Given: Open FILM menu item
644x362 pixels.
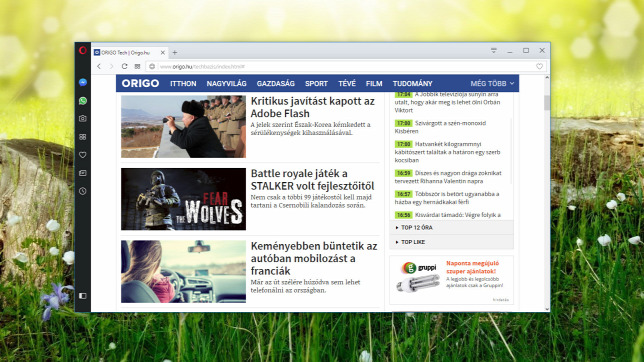Looking at the screenshot, I should (x=374, y=83).
